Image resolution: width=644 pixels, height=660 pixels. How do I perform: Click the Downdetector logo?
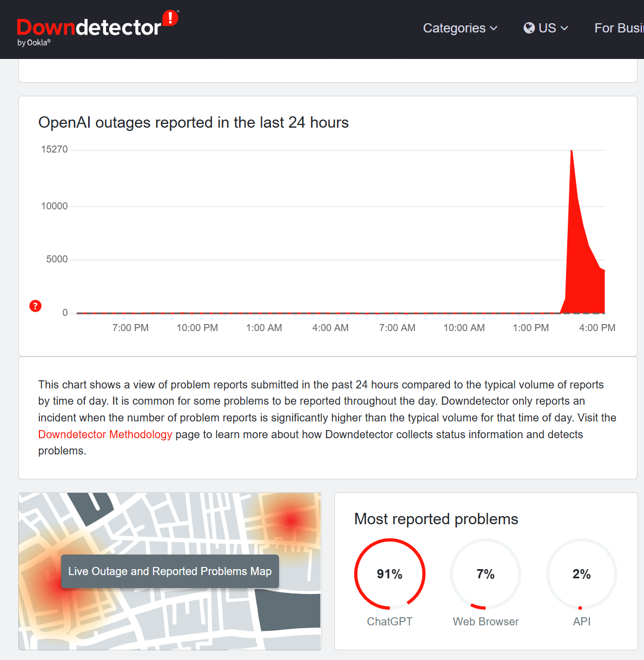(x=89, y=28)
